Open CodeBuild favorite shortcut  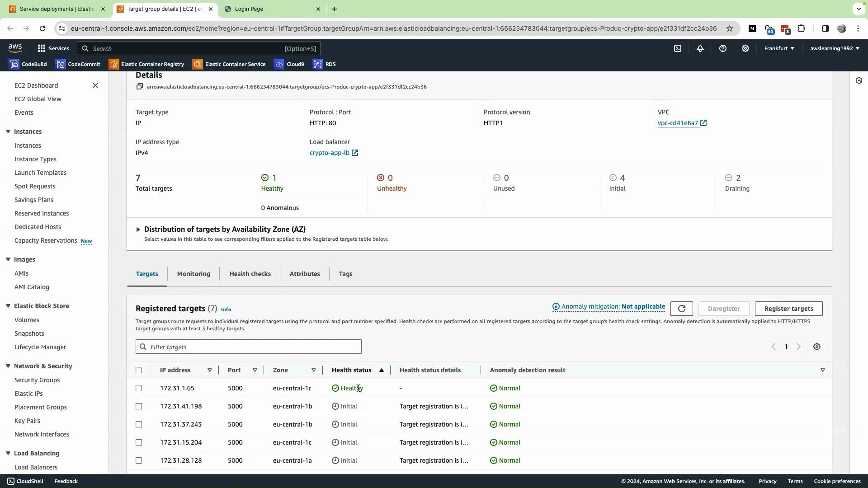28,64
